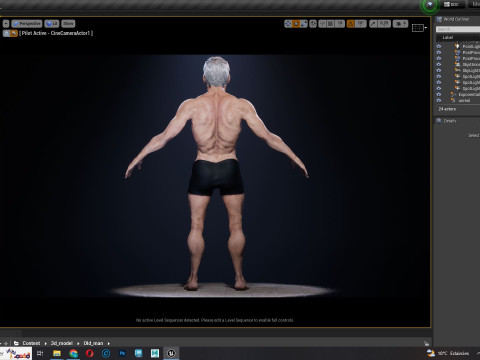Viewport: 480px width, 360px height.
Task: Open the rotation snap angle dropdown
Action: coord(360,24)
